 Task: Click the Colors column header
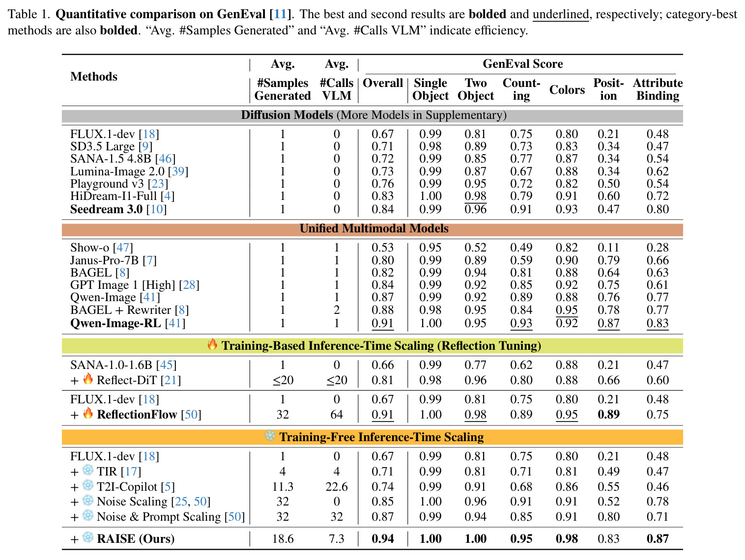click(x=567, y=90)
